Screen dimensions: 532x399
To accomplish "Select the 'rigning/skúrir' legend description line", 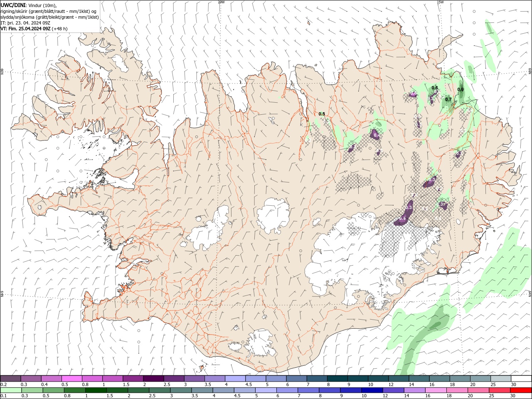I will [49, 11].
